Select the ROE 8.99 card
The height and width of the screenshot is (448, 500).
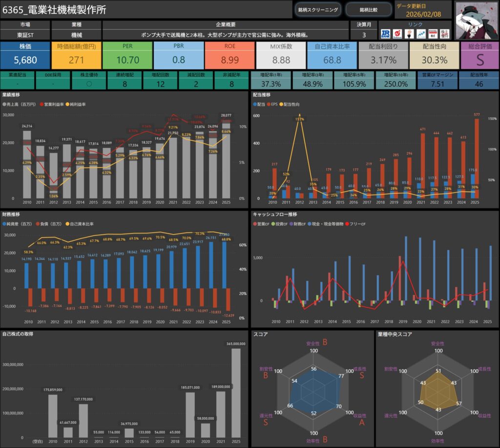pos(230,55)
